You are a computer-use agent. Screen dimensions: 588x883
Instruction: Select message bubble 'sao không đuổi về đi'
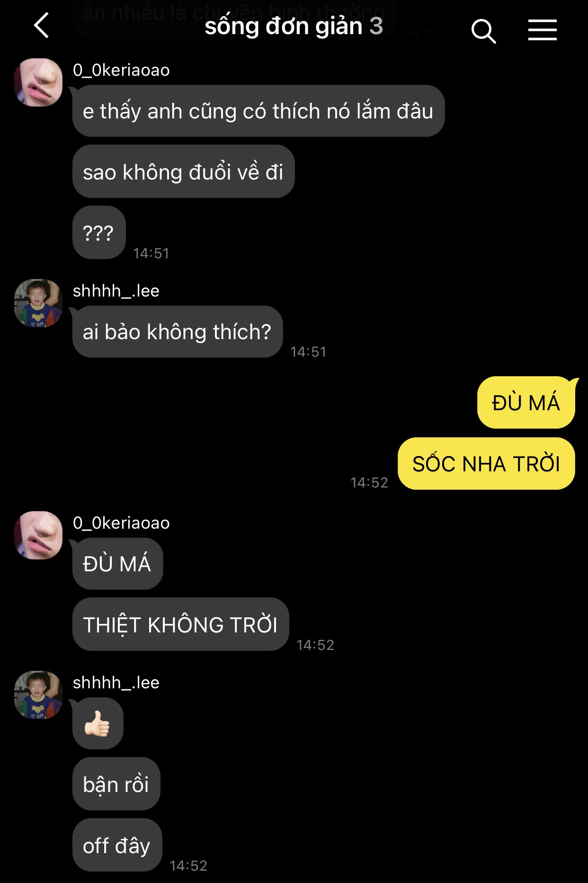[x=184, y=172]
